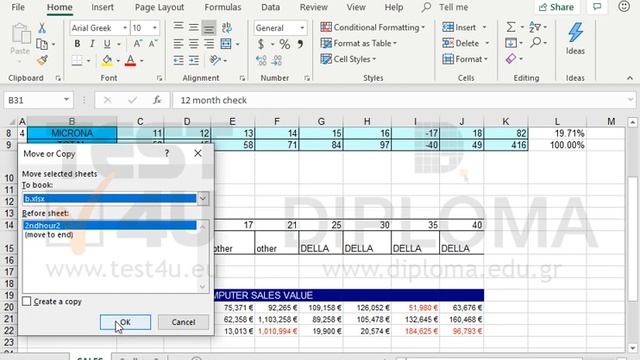Click the Sort & Filter icon
Viewport: 640px width, 360px height.
coord(535,27)
